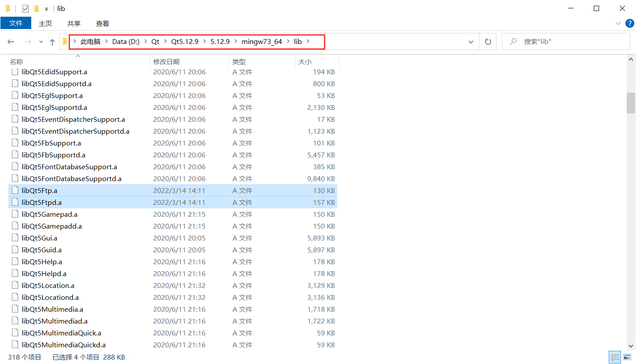Viewport: 636px width, 364px height.
Task: Select file libQt5MultimediaQuick.a
Action: (173, 333)
